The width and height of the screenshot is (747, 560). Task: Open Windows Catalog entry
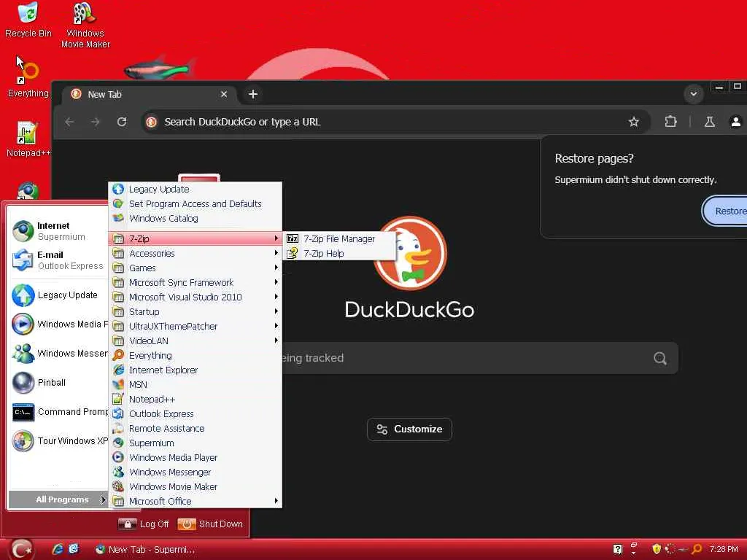[196, 218]
